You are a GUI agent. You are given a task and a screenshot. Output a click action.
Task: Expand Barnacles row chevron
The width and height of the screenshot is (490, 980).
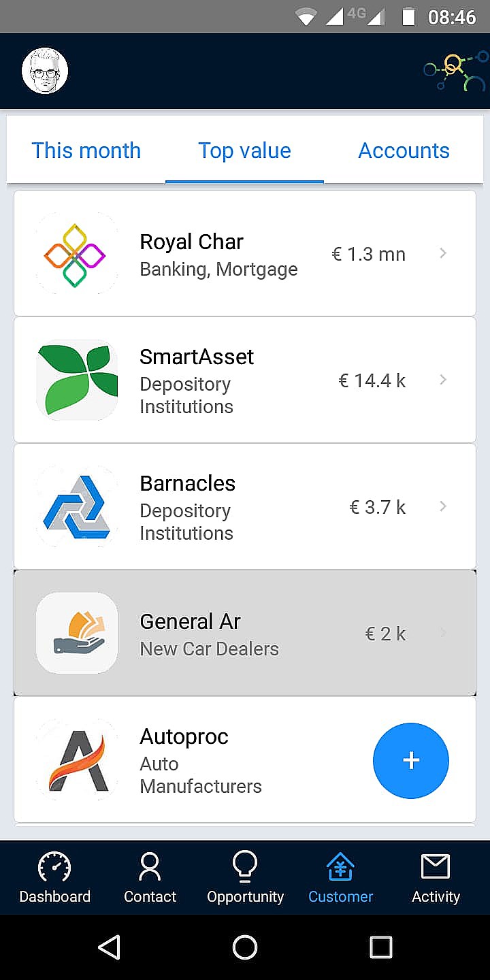tap(443, 506)
